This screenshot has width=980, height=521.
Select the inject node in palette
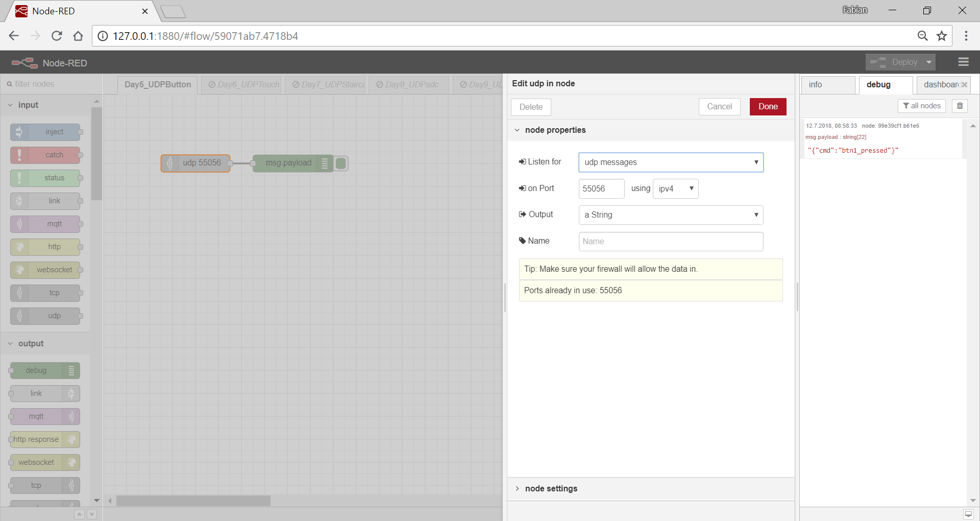pos(45,132)
